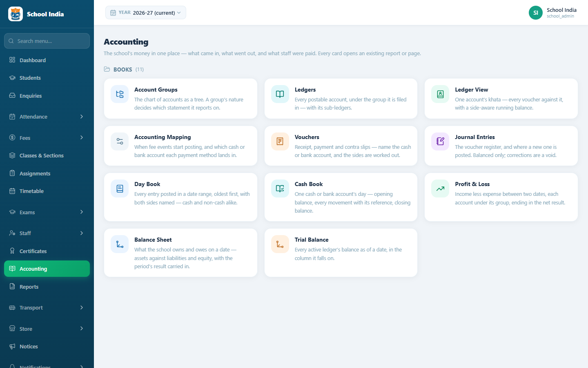The height and width of the screenshot is (368, 588).
Task: Click the School India account name
Action: click(x=562, y=10)
